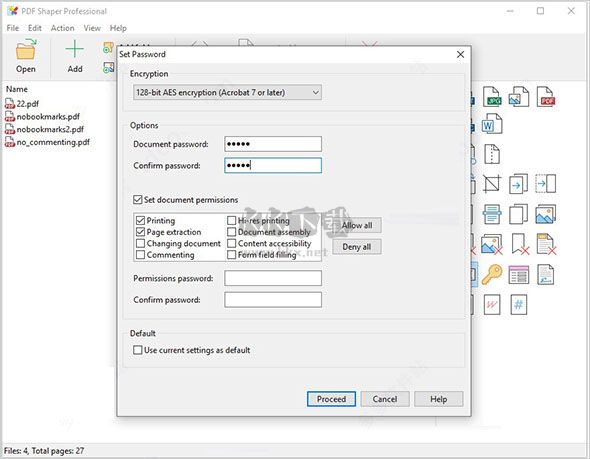Screen dimensions: 590x459
Task: Select the Word document conversion icon
Action: (x=492, y=123)
